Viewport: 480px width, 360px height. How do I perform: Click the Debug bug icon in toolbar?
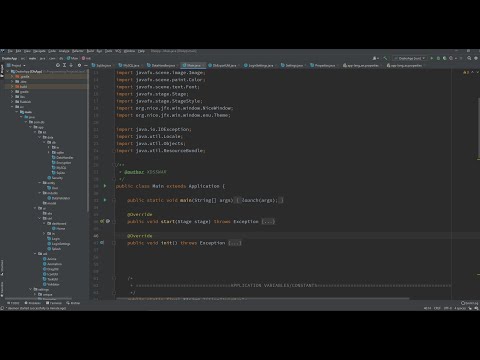coord(438,58)
